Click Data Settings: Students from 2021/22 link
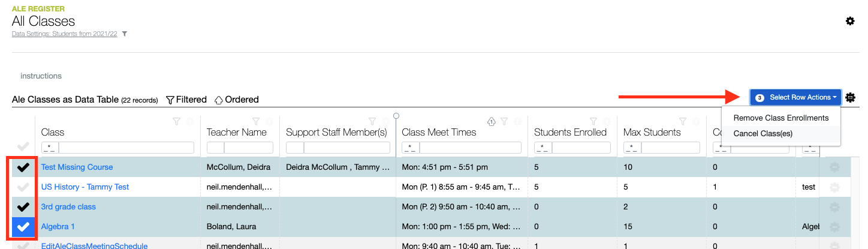 [x=65, y=34]
